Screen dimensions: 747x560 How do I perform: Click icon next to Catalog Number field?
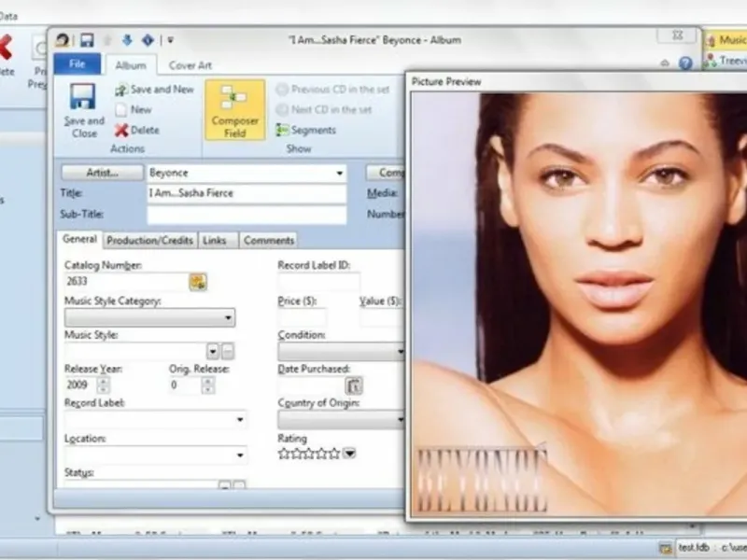(198, 282)
